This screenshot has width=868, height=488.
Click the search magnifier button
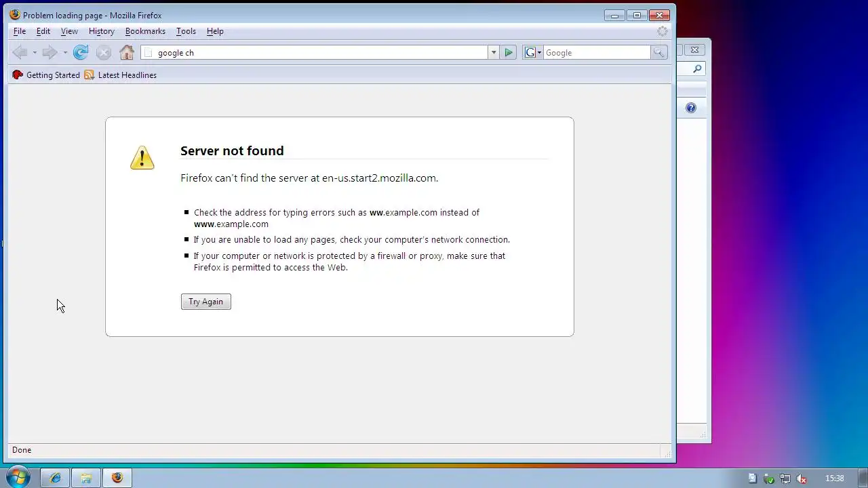click(x=658, y=52)
